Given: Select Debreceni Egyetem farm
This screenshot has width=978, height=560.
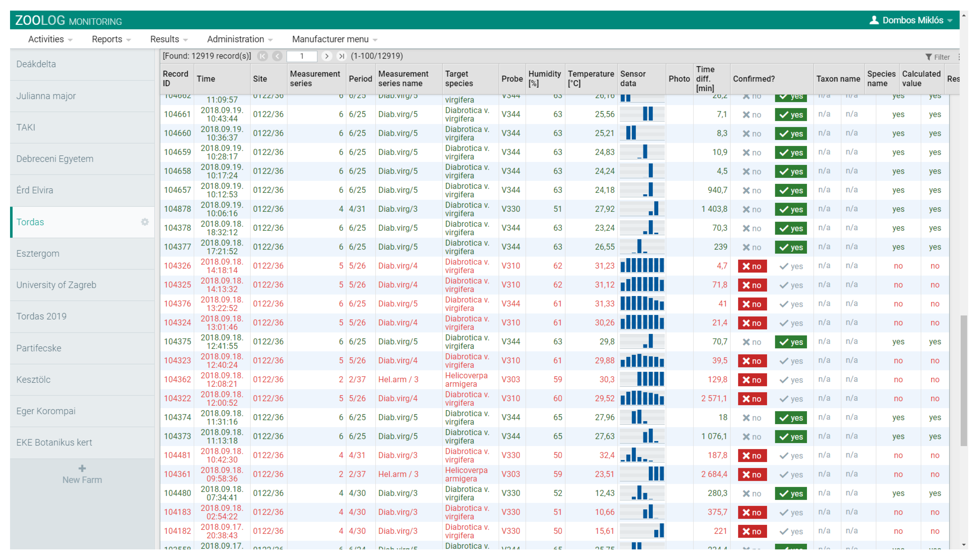Looking at the screenshot, I should pos(55,158).
